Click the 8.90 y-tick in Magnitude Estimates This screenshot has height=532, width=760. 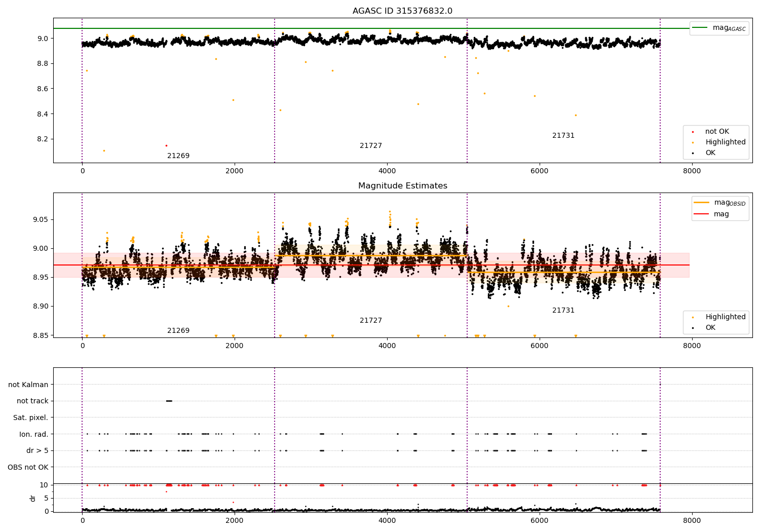41,307
